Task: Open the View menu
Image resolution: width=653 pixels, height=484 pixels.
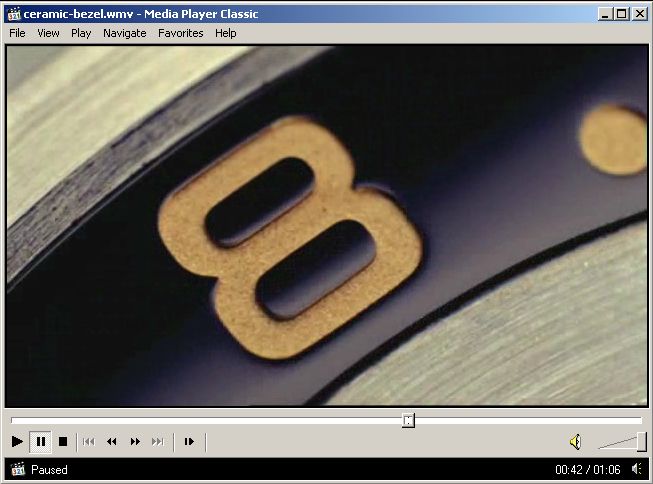Action: [48, 33]
